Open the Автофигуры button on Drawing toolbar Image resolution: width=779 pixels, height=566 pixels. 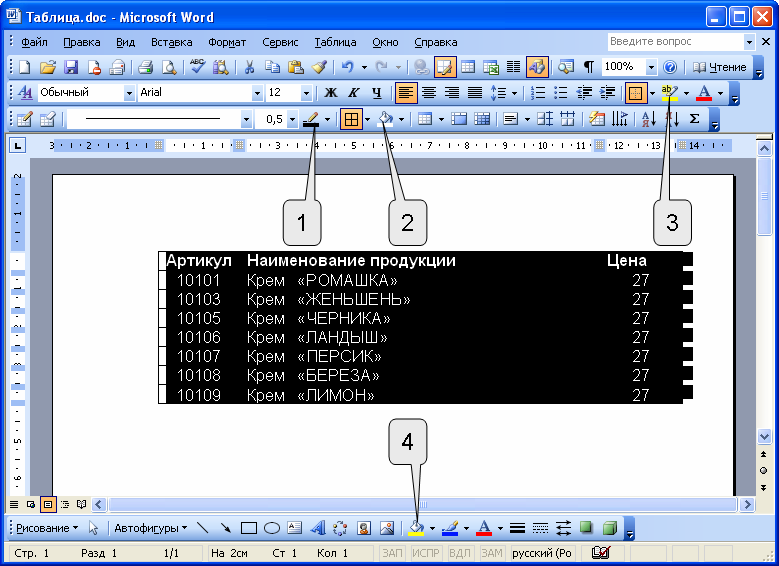(x=150, y=527)
